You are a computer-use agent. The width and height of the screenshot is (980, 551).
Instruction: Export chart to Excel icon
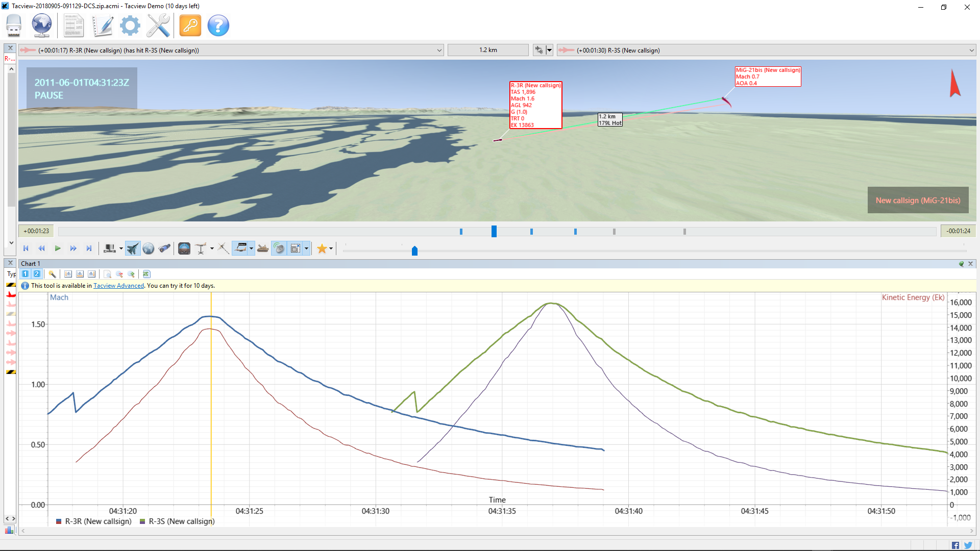(146, 274)
